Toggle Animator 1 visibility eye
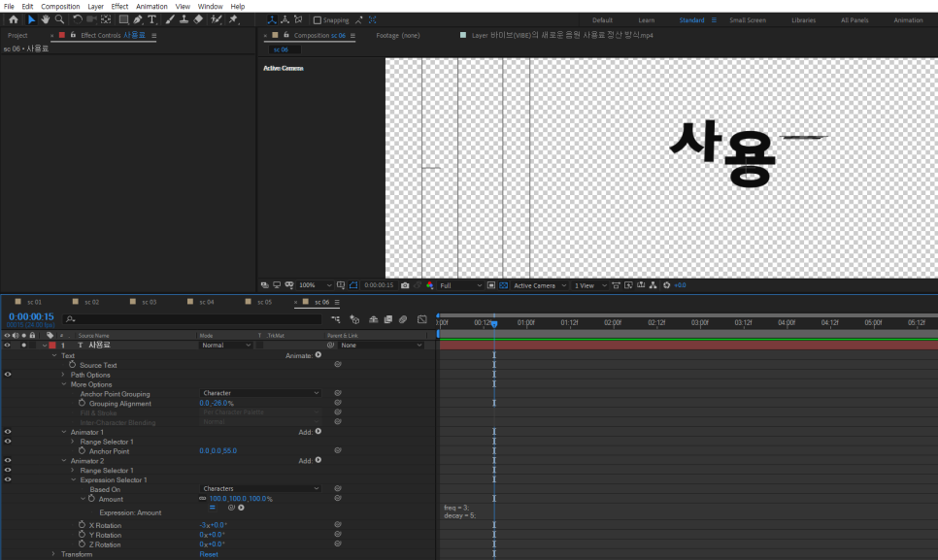The image size is (938, 560). (x=7, y=432)
